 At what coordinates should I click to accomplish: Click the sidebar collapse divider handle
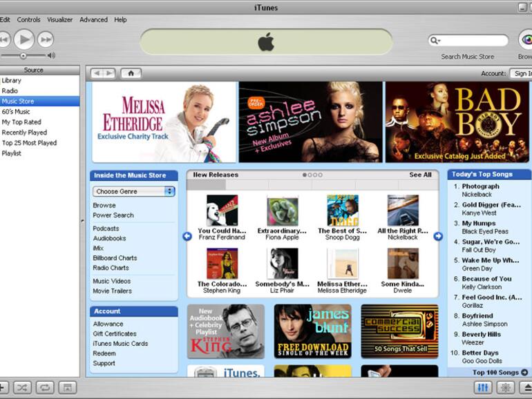[82, 221]
